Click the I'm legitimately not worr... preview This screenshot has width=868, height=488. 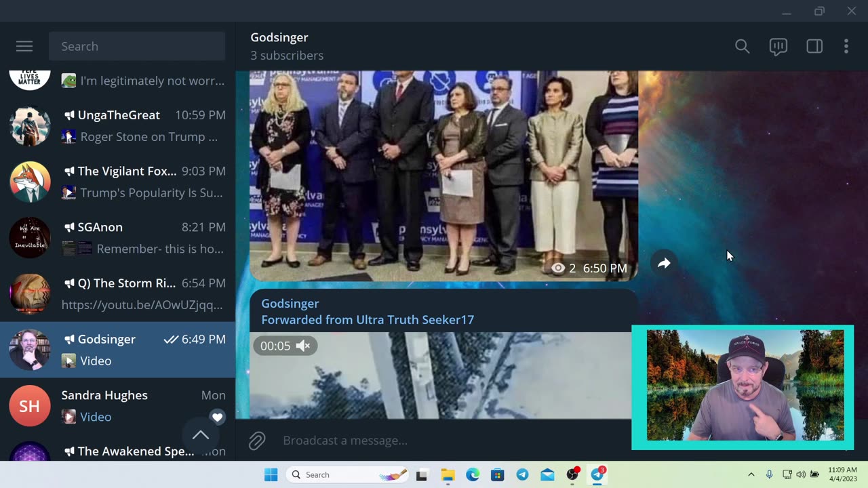[152, 81]
